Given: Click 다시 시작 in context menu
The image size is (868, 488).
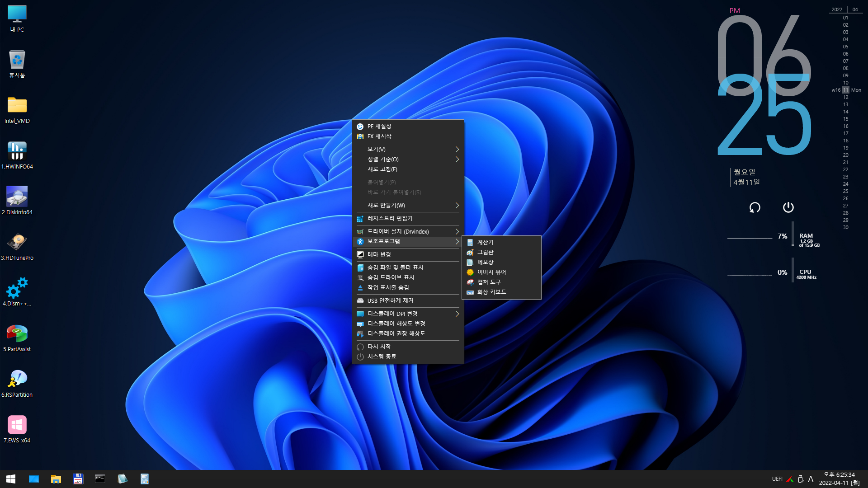Looking at the screenshot, I should [x=408, y=347].
